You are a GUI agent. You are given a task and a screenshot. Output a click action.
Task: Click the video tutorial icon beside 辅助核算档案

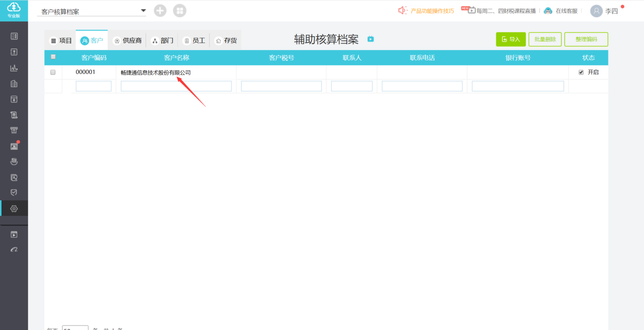point(370,39)
